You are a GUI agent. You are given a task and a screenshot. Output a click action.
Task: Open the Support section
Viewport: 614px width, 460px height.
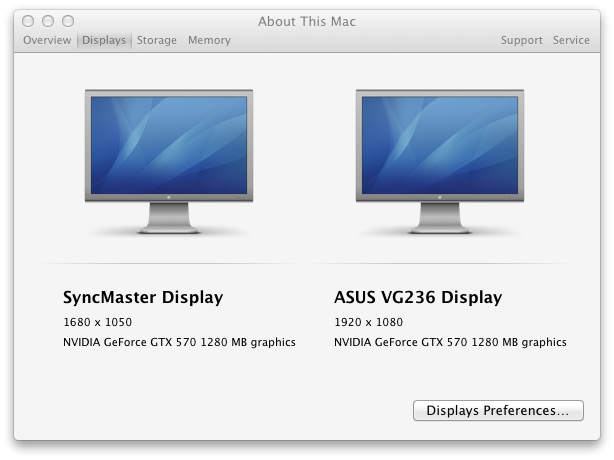point(522,40)
